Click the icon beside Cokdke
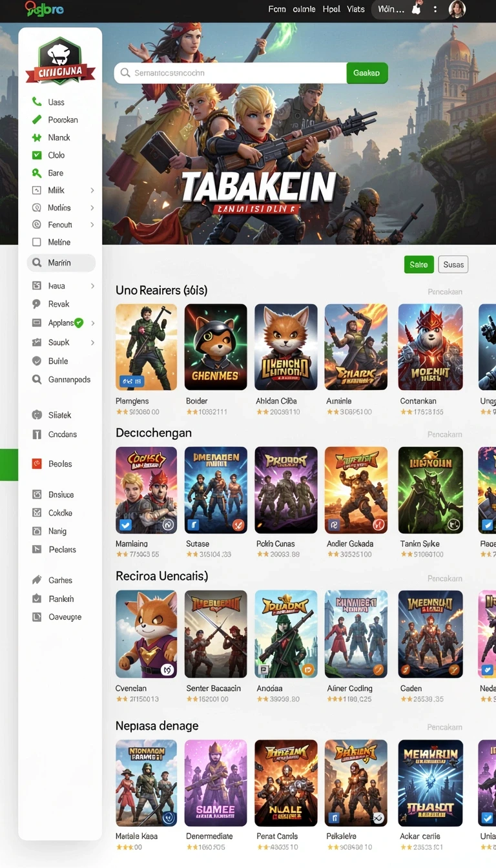Image resolution: width=496 pixels, height=868 pixels. [x=37, y=513]
